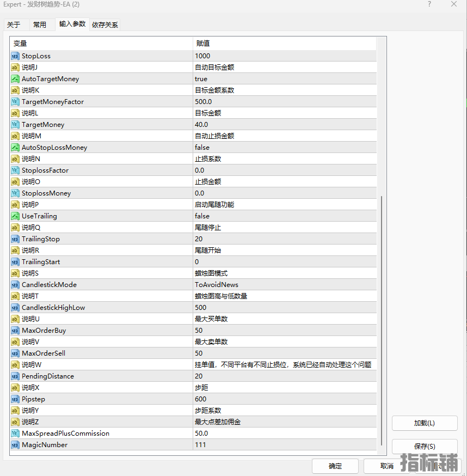Open the CandlestickMode ToAvoidNews value list
This screenshot has height=476, width=467.
click(x=285, y=285)
